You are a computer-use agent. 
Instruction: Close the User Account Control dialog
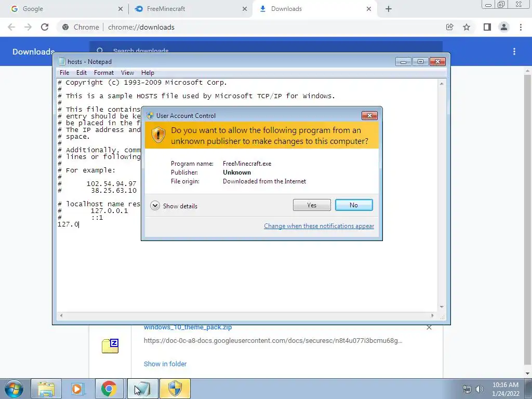[369, 116]
